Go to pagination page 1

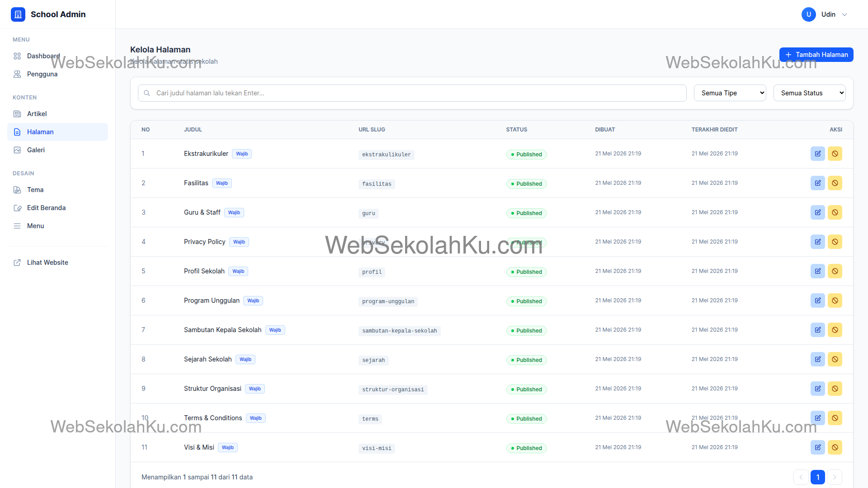pos(818,477)
